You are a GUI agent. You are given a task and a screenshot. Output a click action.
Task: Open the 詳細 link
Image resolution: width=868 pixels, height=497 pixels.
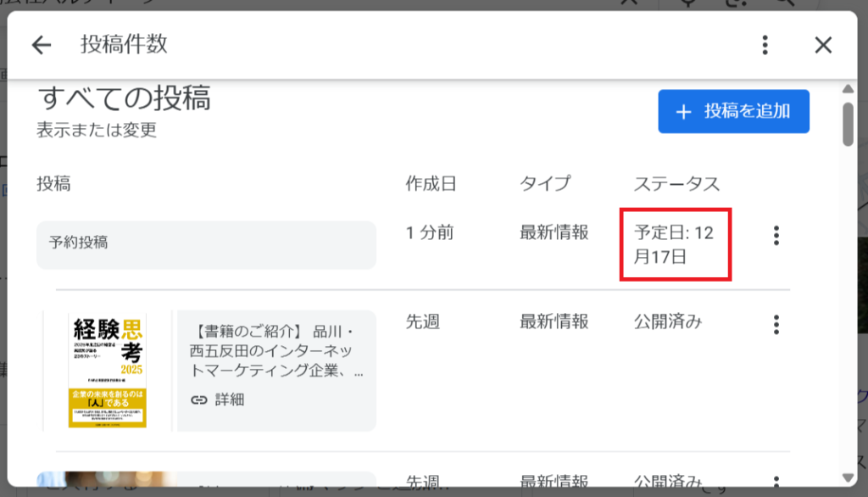tap(229, 399)
